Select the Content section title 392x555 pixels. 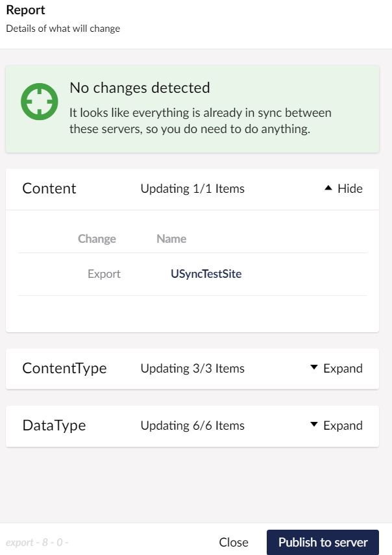point(49,188)
